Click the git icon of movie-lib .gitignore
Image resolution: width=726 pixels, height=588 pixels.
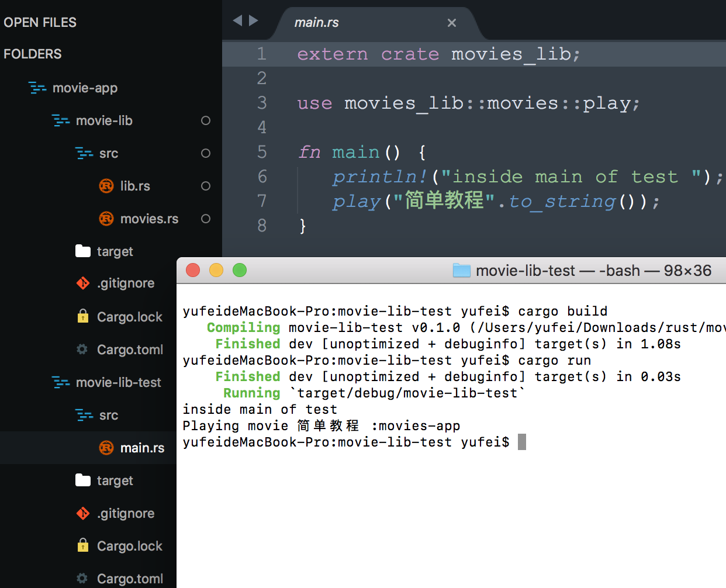click(x=83, y=283)
